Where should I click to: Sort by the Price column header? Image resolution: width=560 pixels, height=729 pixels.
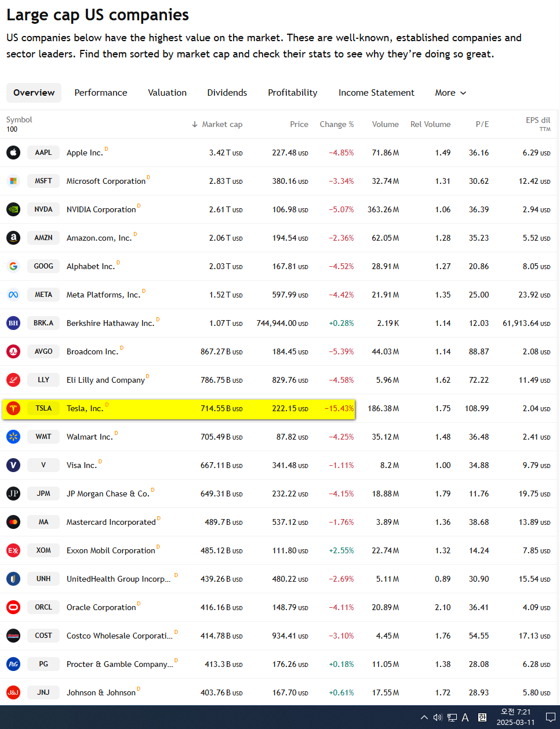click(x=299, y=124)
